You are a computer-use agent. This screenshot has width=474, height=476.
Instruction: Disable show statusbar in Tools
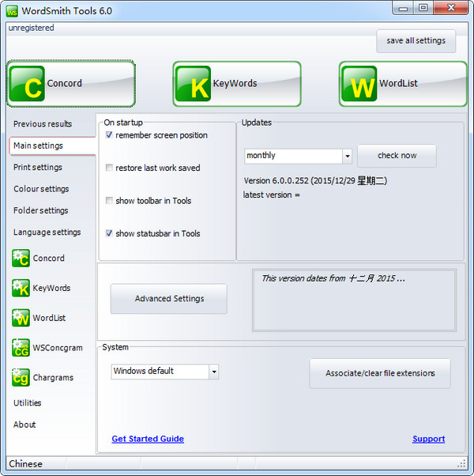pos(109,233)
